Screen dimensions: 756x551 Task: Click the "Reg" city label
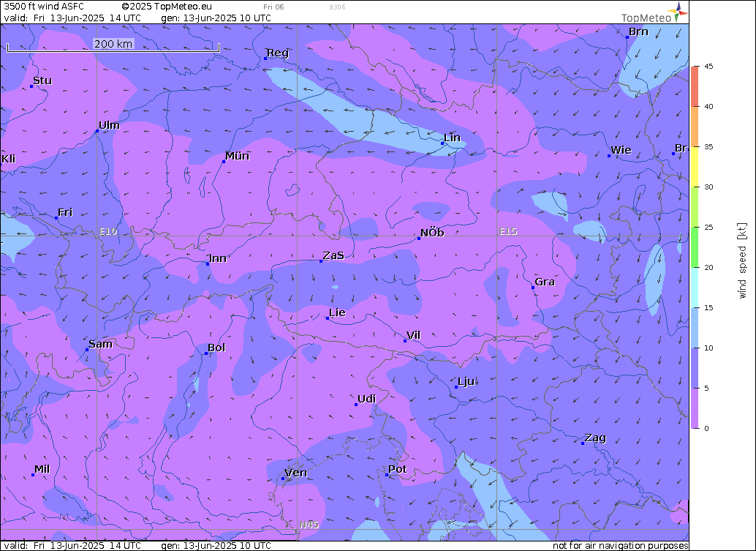pyautogui.click(x=278, y=53)
